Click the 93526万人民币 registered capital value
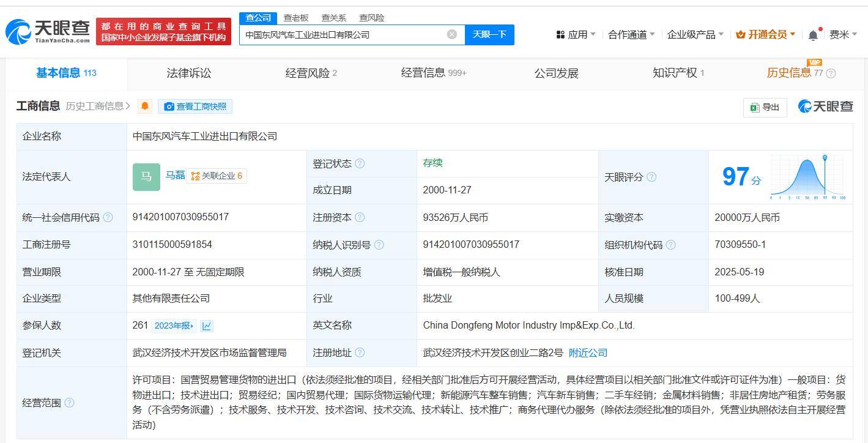Image resolution: width=868 pixels, height=443 pixels. 455,217
